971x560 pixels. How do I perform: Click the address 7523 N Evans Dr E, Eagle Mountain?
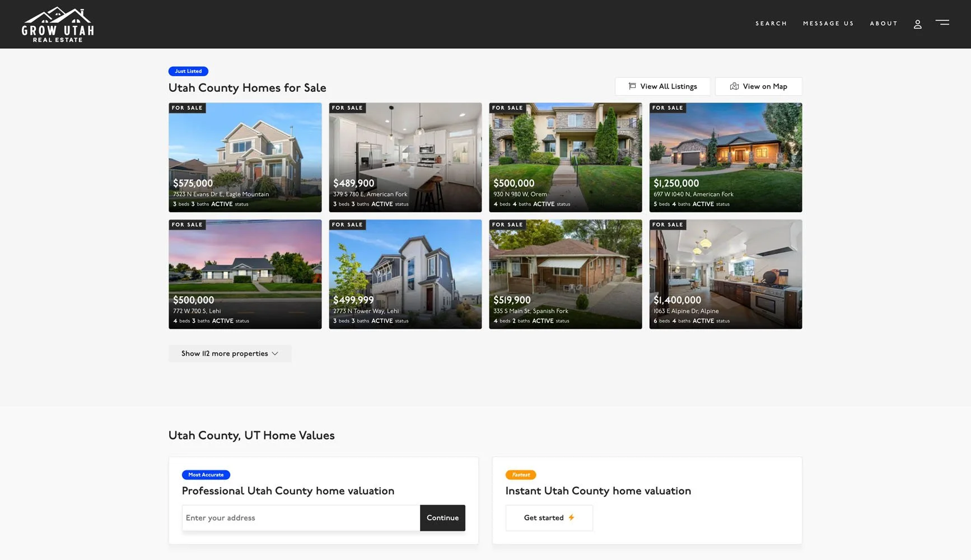coord(221,194)
